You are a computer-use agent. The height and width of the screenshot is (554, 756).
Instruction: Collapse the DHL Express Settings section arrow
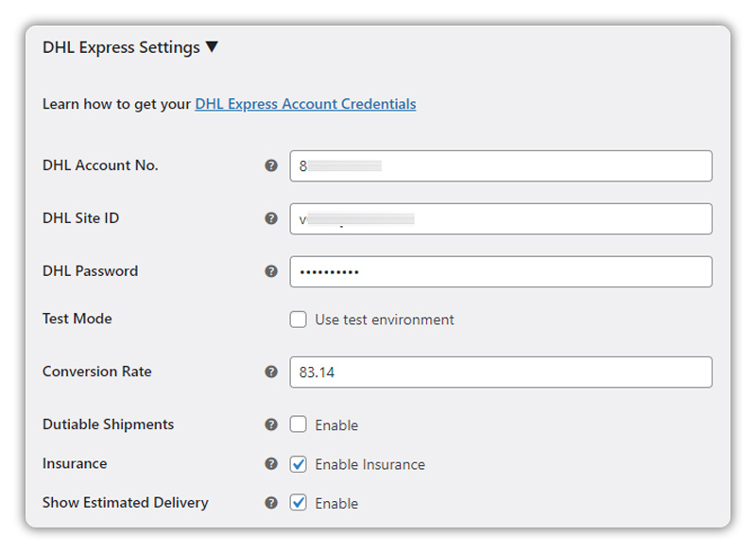(x=212, y=47)
